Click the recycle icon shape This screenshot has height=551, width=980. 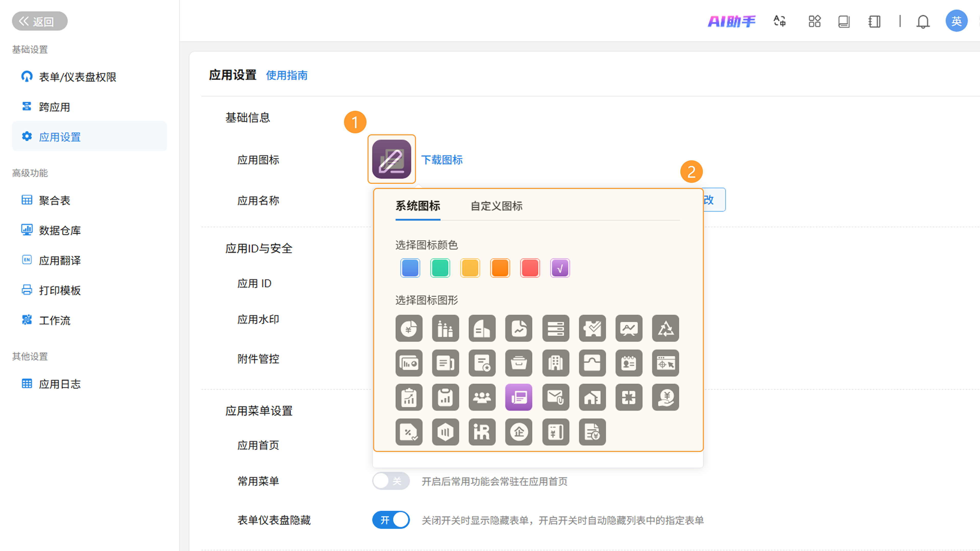[x=665, y=328]
